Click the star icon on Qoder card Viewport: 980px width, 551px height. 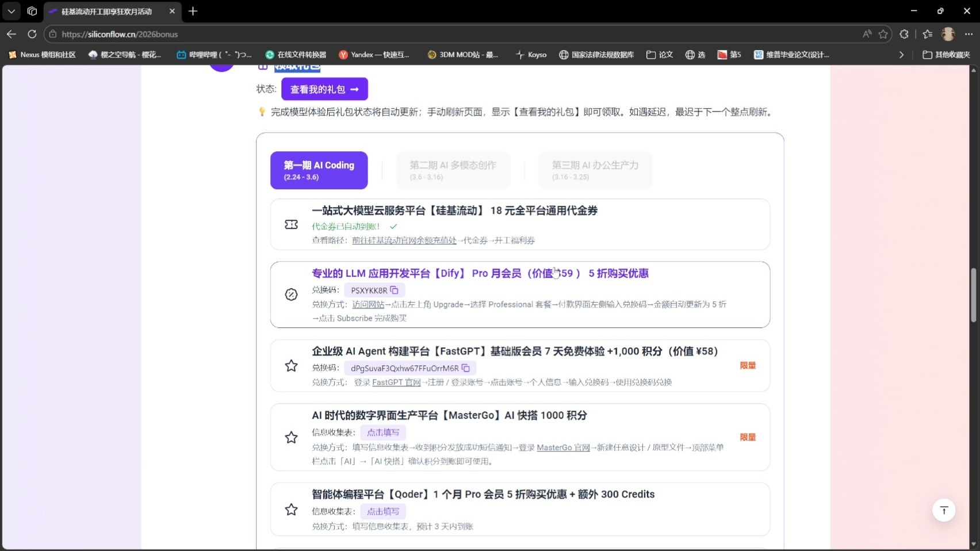[292, 510]
